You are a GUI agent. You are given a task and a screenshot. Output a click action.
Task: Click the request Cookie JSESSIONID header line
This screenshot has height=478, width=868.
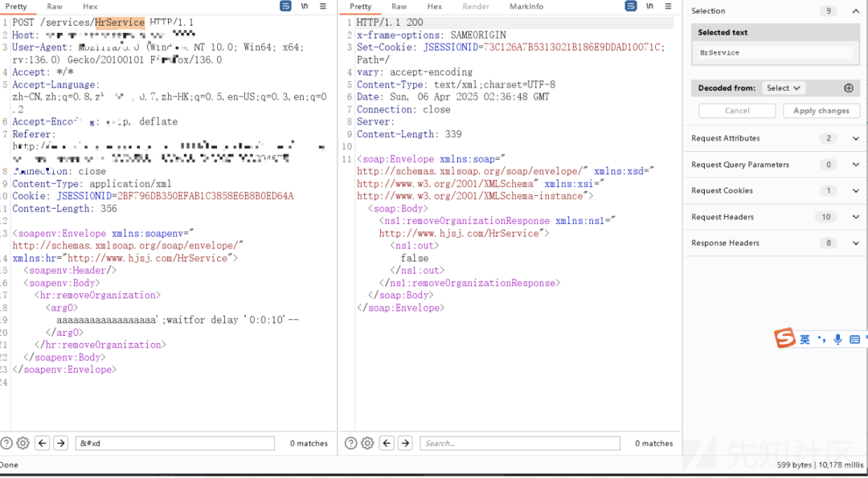[x=153, y=196]
